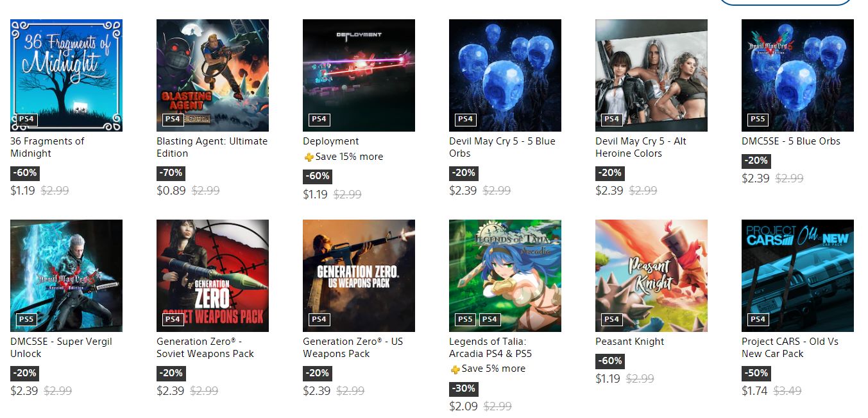This screenshot has width=868, height=418.
Task: Open the Blasting Agent: Ultimate Edition cover art
Action: coord(212,75)
